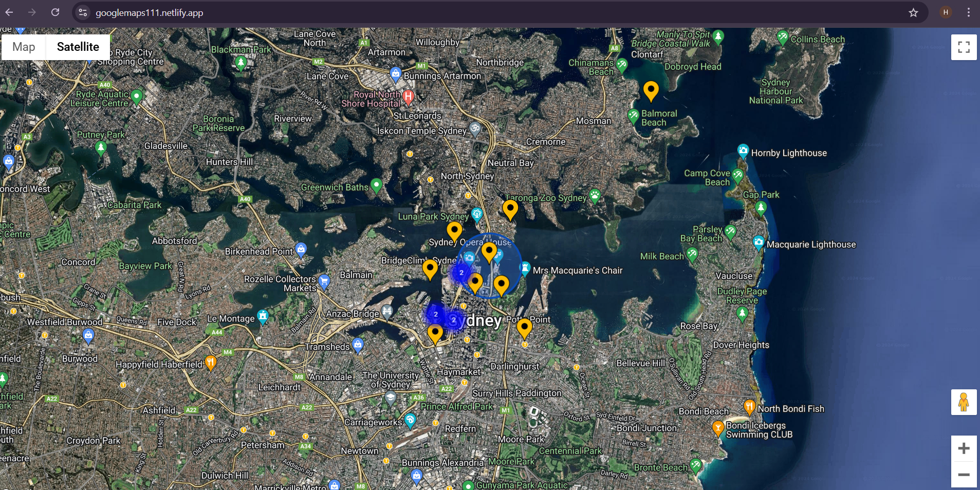The width and height of the screenshot is (980, 490).
Task: Open the cluster marker beside BridgeClimb Sydney
Action: (461, 273)
